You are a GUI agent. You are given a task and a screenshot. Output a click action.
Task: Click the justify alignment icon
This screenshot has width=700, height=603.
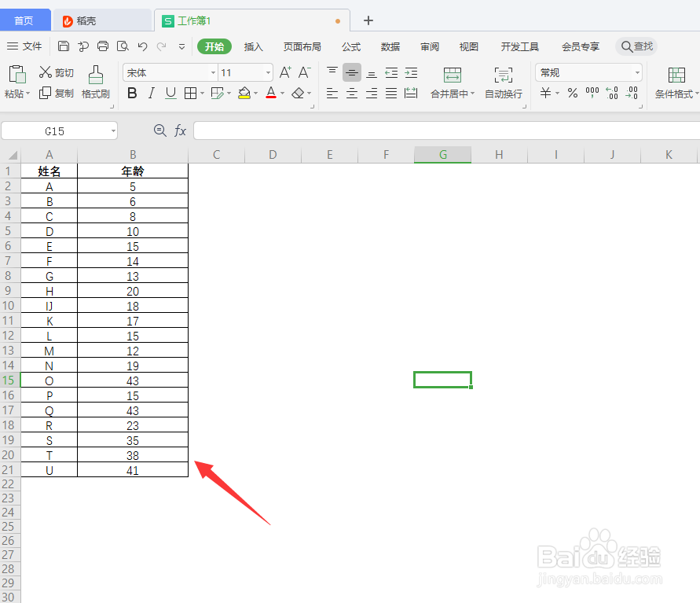click(391, 93)
